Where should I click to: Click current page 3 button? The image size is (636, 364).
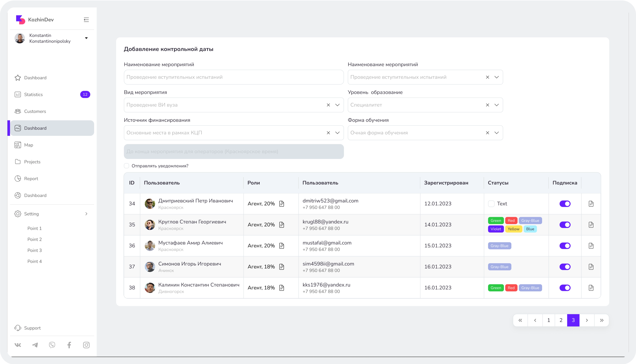(573, 320)
